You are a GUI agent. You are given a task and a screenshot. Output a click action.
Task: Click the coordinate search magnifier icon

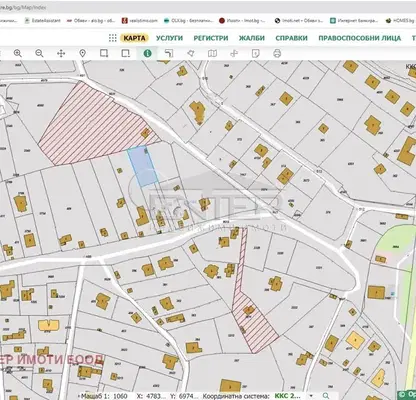coord(326,396)
